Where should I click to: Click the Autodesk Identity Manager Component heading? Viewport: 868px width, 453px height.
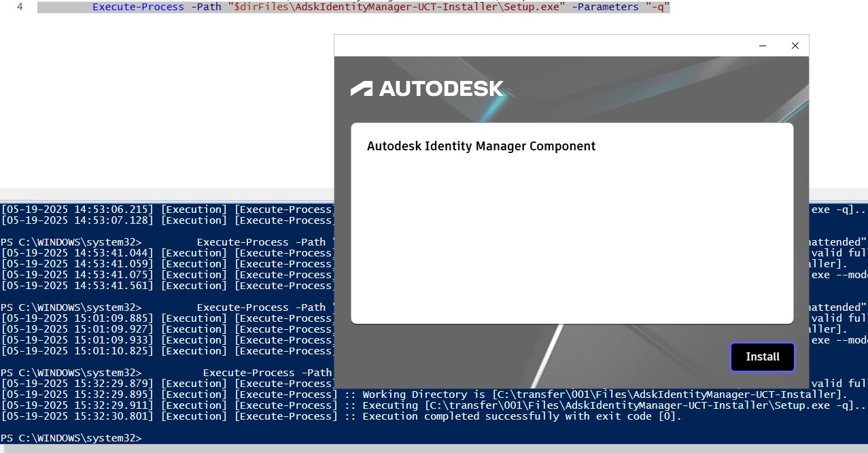481,146
